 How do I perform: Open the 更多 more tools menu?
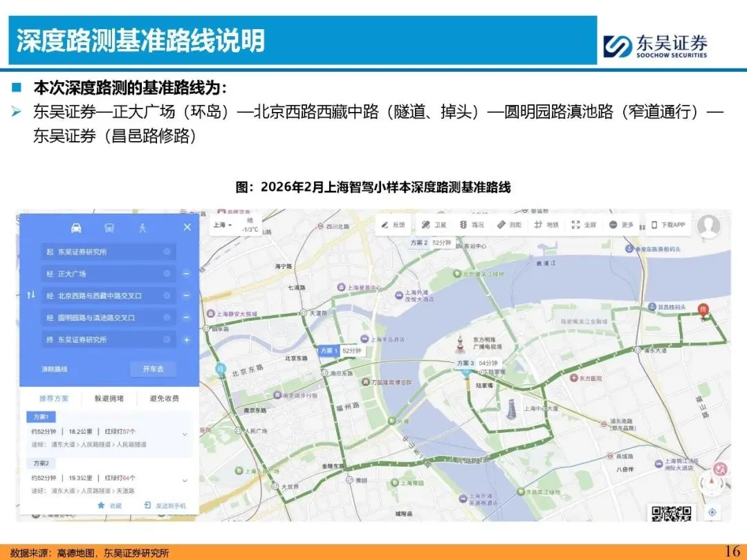[622, 225]
